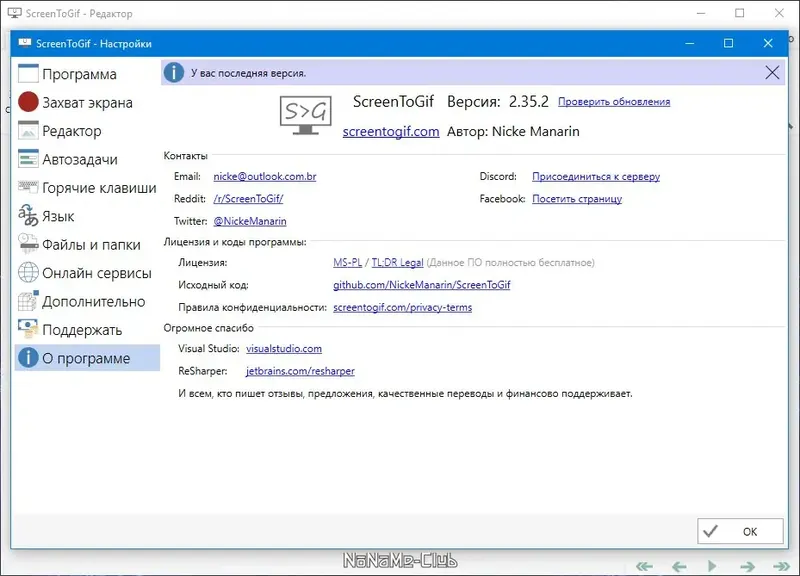The height and width of the screenshot is (576, 800).
Task: Open the MS-PL license link
Action: click(x=347, y=262)
